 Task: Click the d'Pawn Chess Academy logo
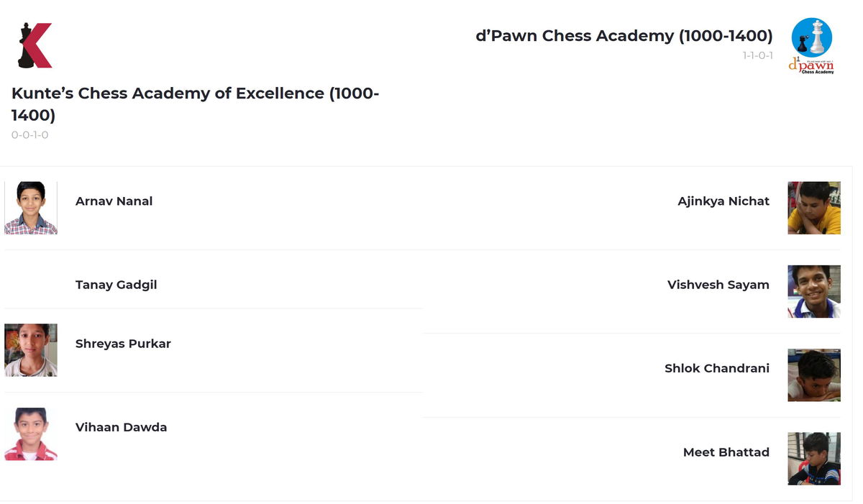[x=811, y=45]
